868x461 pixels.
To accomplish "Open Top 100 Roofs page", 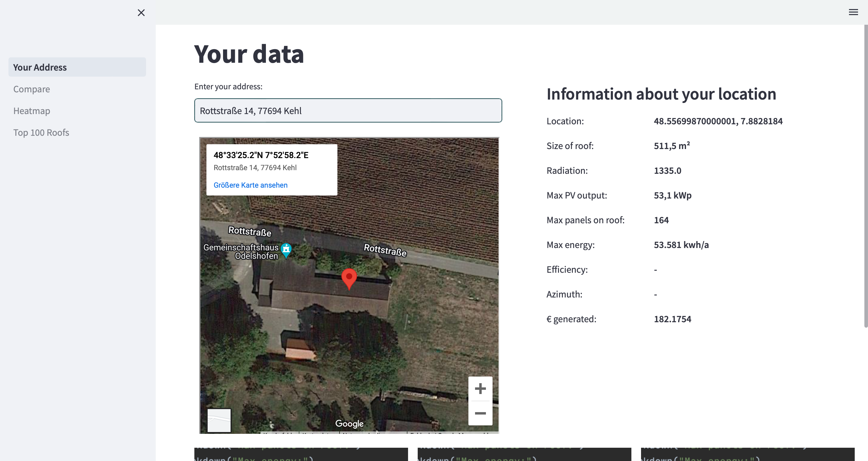I will click(41, 133).
